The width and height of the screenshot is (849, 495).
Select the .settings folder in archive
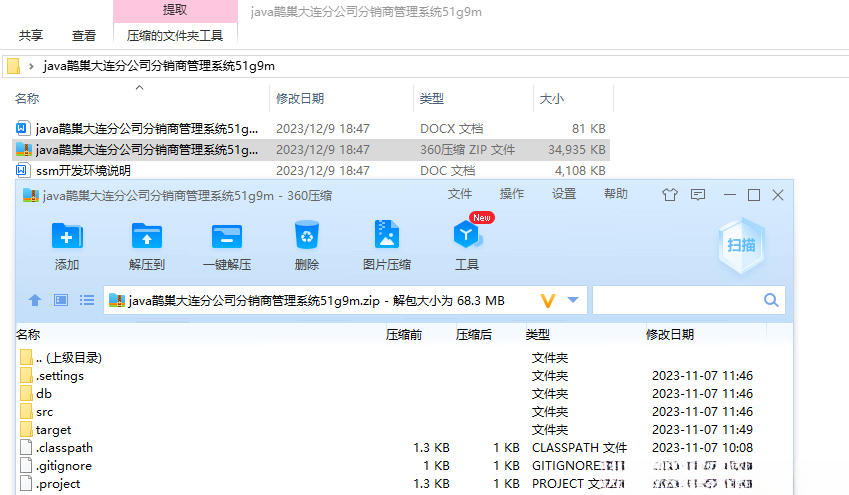click(60, 376)
